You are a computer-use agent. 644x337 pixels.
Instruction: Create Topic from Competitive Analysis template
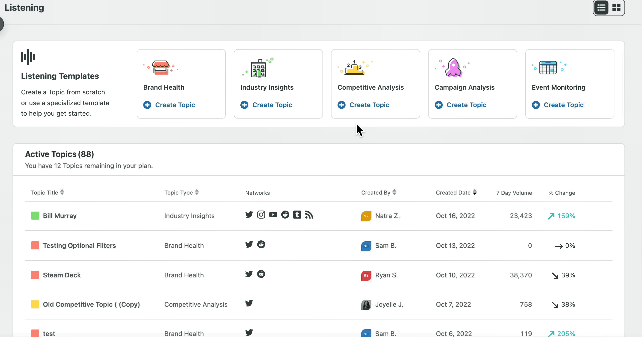point(364,105)
